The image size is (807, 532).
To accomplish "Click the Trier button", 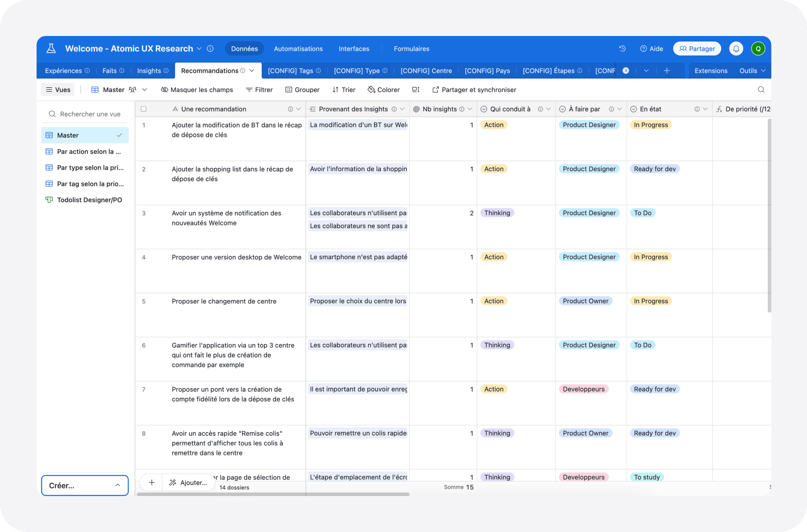I will (344, 90).
